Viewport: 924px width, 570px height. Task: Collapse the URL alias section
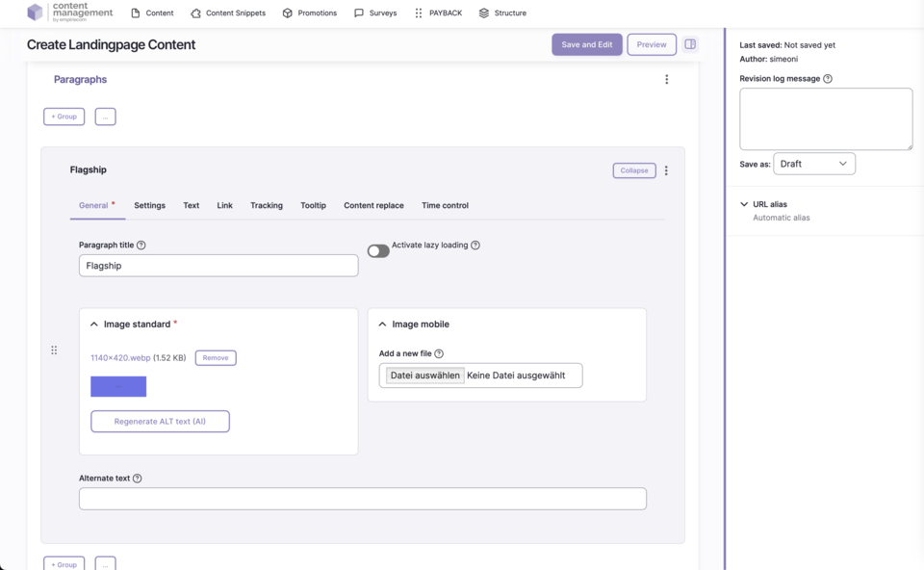coord(744,204)
